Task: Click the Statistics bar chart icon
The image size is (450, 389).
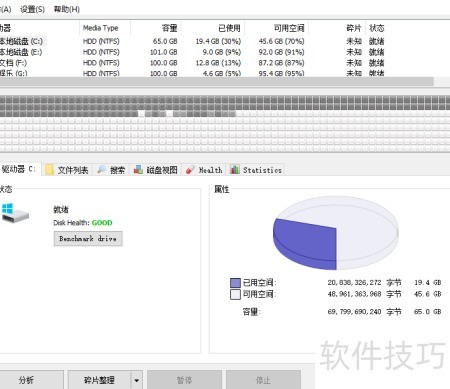Action: point(235,170)
